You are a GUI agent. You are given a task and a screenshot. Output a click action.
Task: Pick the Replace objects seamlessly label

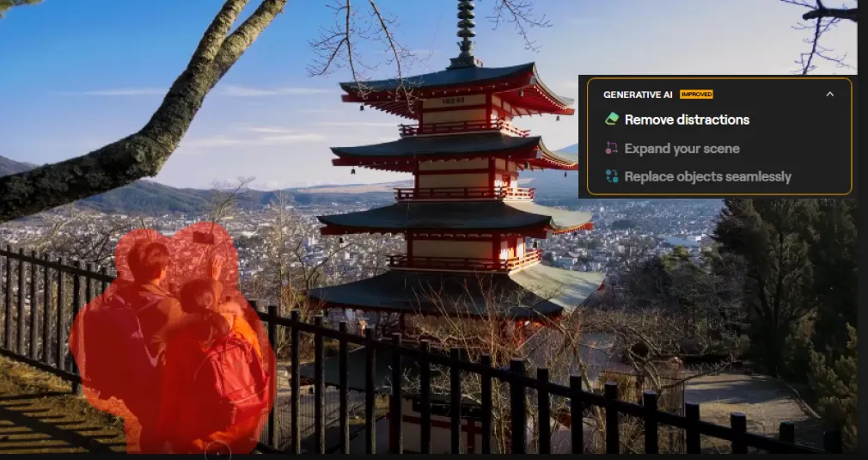[x=707, y=176]
